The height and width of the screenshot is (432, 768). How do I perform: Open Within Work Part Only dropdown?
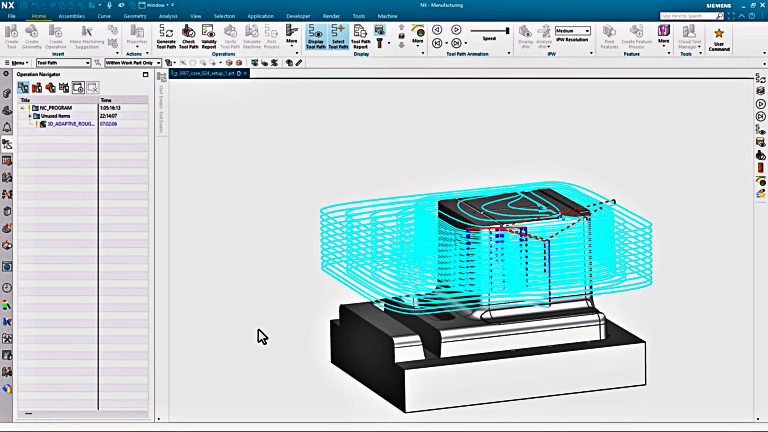click(133, 63)
